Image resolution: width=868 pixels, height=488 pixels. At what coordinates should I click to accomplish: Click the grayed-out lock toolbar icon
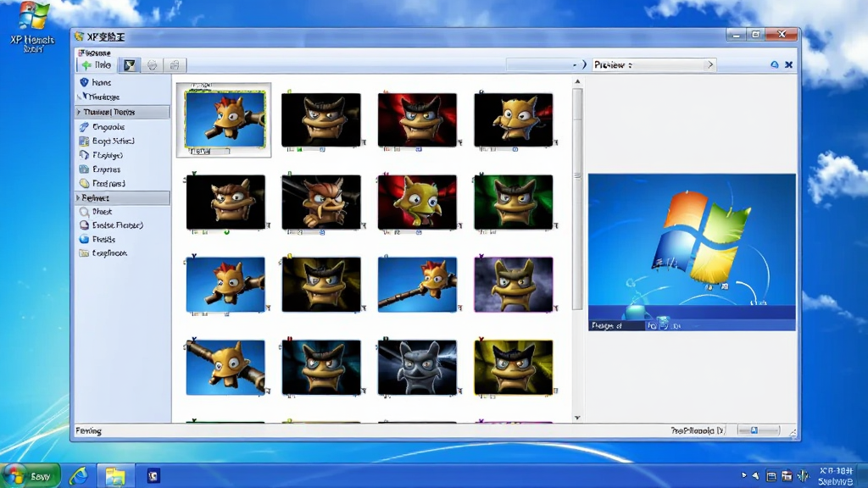click(x=175, y=65)
